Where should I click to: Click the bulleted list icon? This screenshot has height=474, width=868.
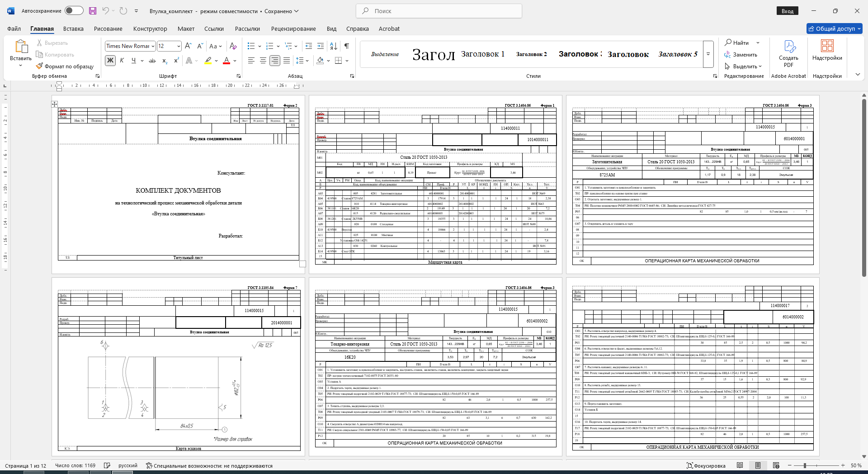[x=251, y=46]
